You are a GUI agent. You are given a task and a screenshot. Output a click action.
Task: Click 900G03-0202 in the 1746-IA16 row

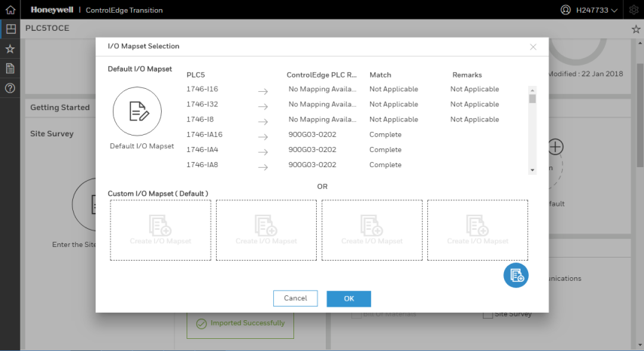[x=312, y=134]
